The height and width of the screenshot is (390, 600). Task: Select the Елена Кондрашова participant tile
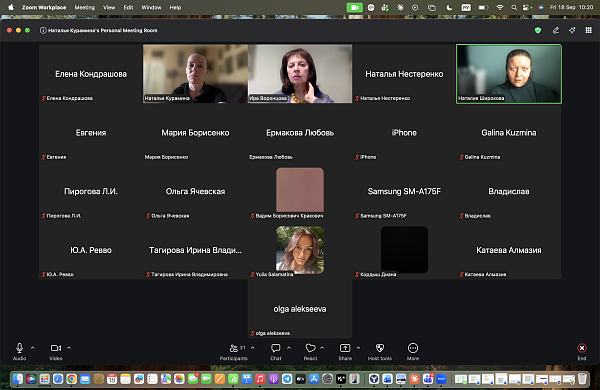point(91,73)
